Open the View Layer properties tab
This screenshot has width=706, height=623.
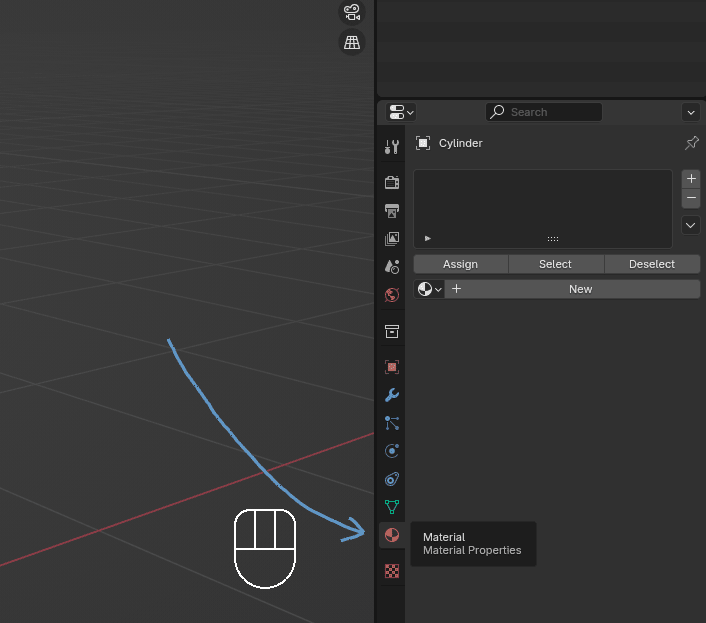click(x=392, y=239)
